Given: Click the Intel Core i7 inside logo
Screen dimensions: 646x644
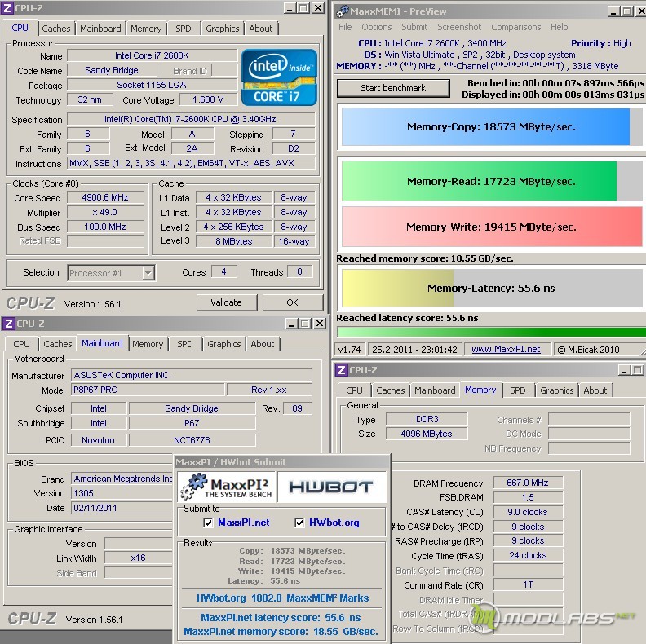Looking at the screenshot, I should point(279,77).
